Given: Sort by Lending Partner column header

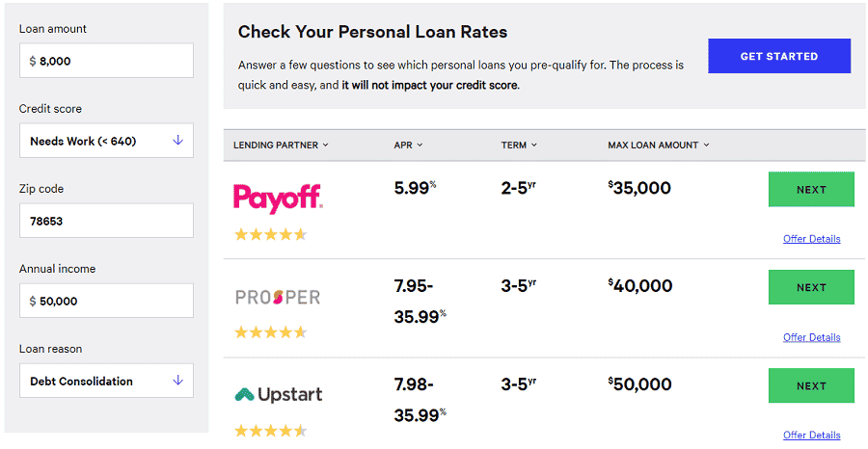Looking at the screenshot, I should (x=281, y=145).
